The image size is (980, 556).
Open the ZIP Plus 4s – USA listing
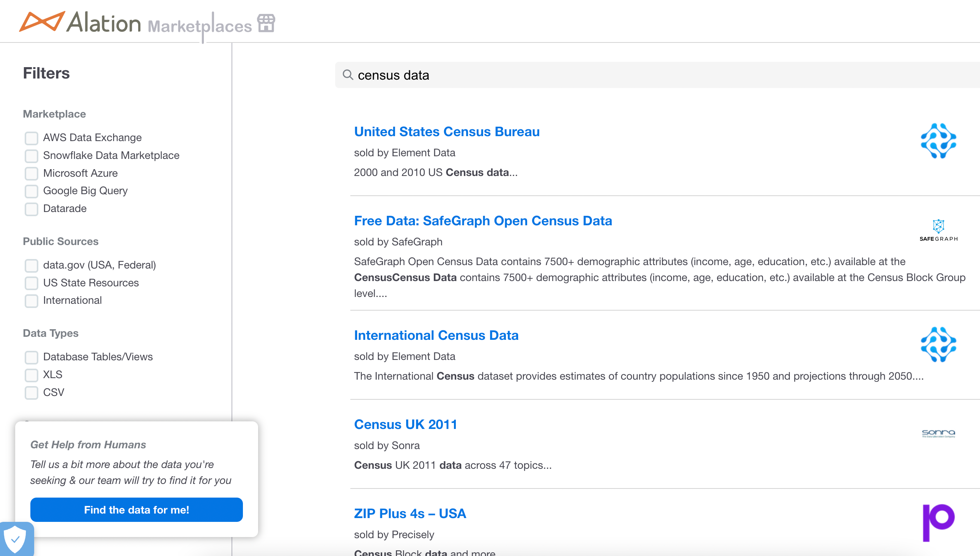pyautogui.click(x=410, y=514)
